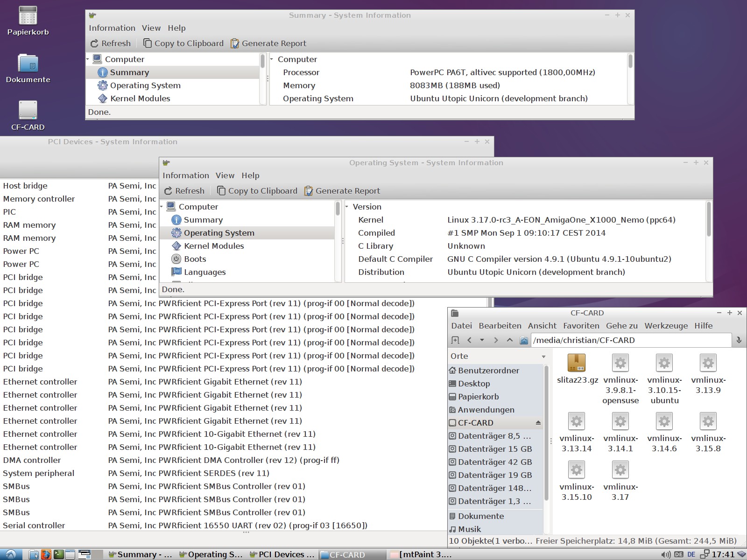
Task: Click Generate Report in Operating System window
Action: coord(342,191)
